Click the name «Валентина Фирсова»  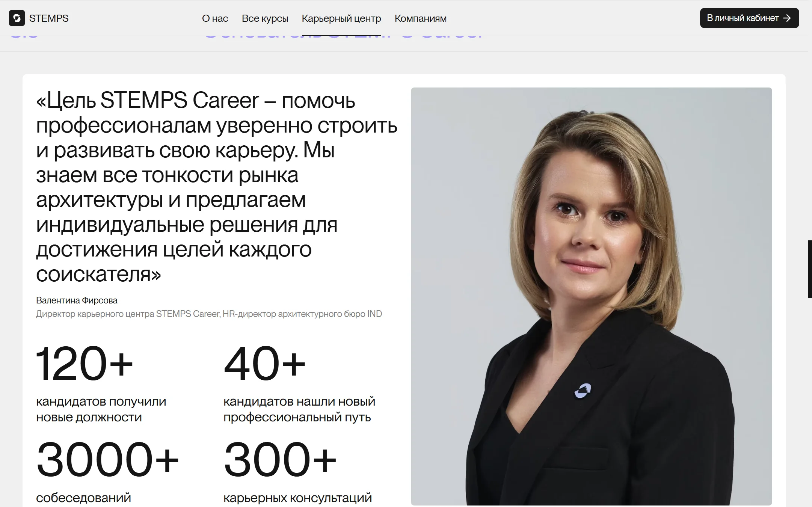pos(77,300)
